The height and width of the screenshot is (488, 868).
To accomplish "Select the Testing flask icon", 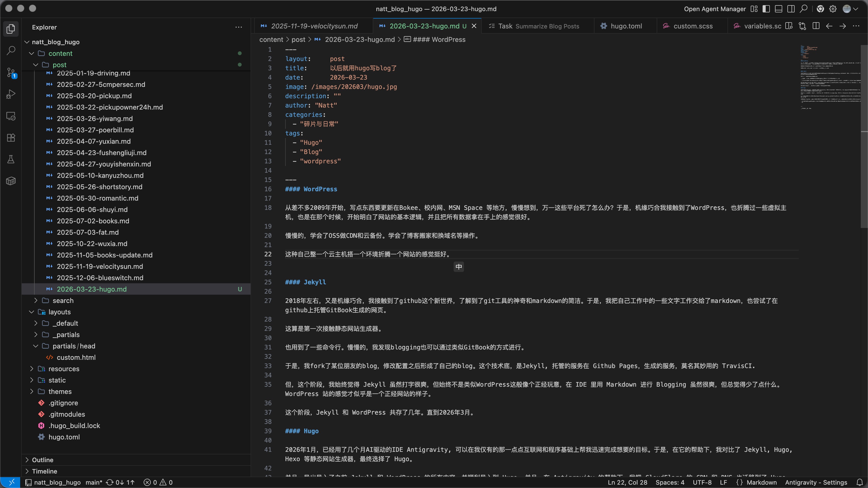I will (11, 159).
